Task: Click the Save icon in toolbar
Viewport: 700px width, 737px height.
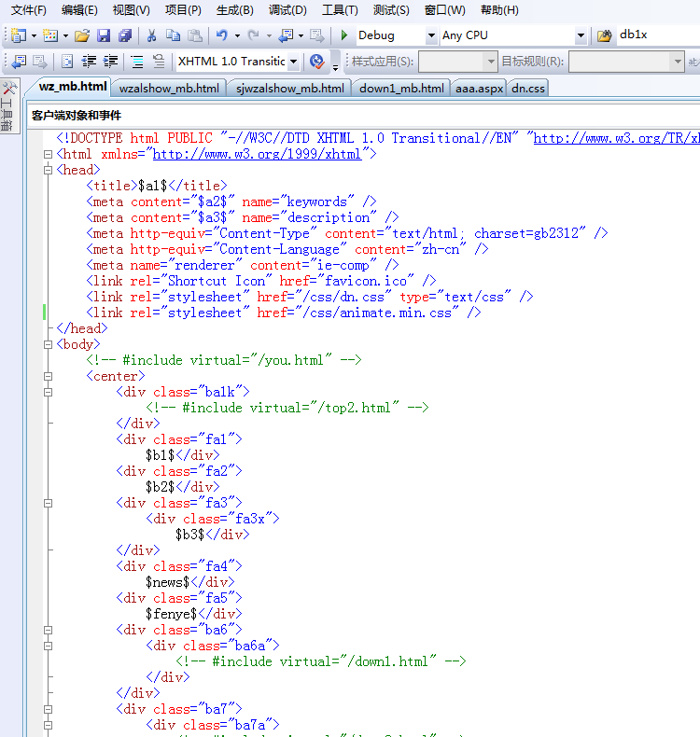Action: (104, 35)
